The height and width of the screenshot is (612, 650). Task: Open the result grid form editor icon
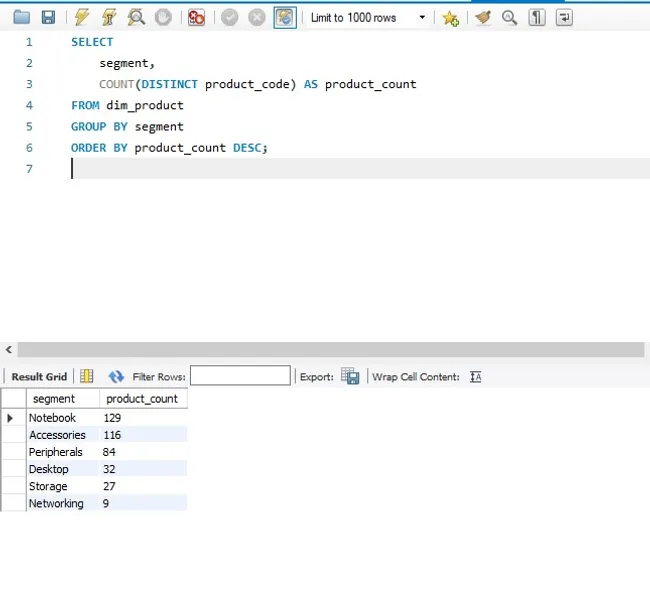coord(87,376)
